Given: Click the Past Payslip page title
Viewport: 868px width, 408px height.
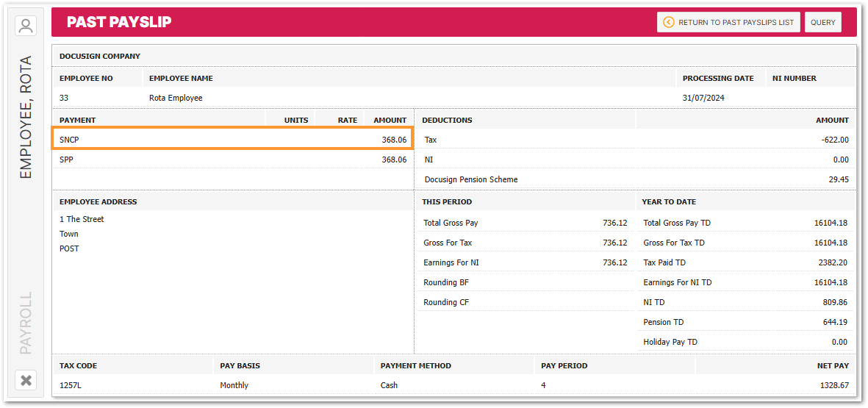Looking at the screenshot, I should (x=119, y=22).
